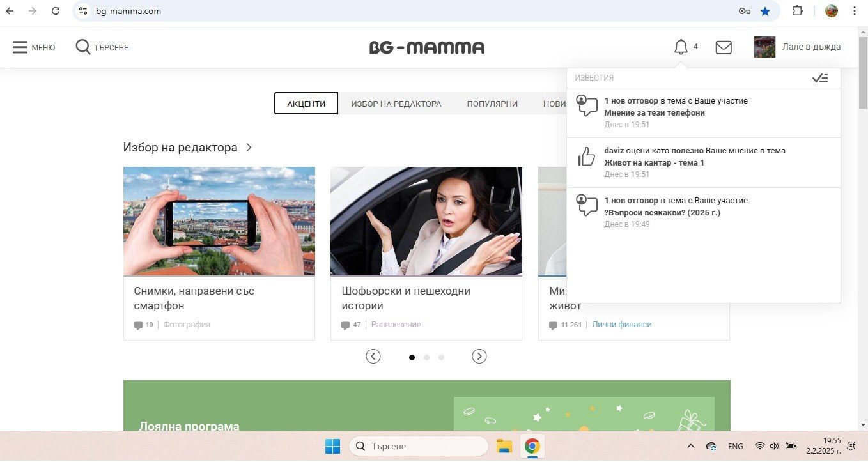868x462 pixels.
Task: Select the third carousel dot
Action: (x=441, y=357)
